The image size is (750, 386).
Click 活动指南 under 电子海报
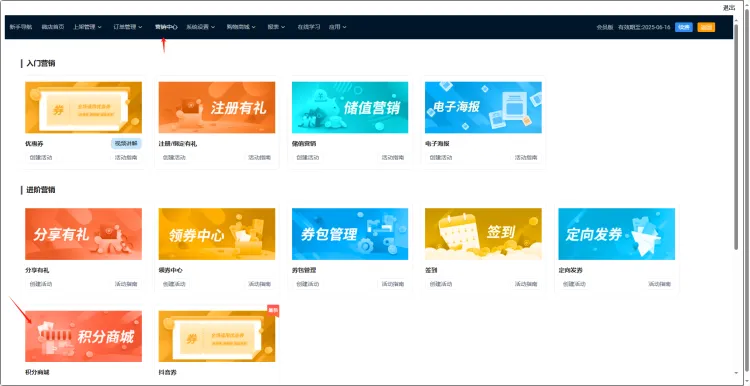[526, 157]
